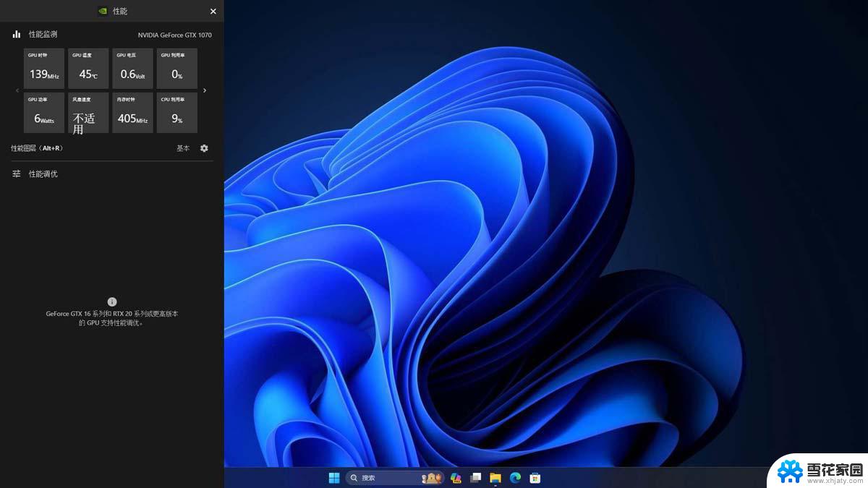Select the GPU 功率 6 Watts tile
868x488 pixels.
(x=44, y=113)
